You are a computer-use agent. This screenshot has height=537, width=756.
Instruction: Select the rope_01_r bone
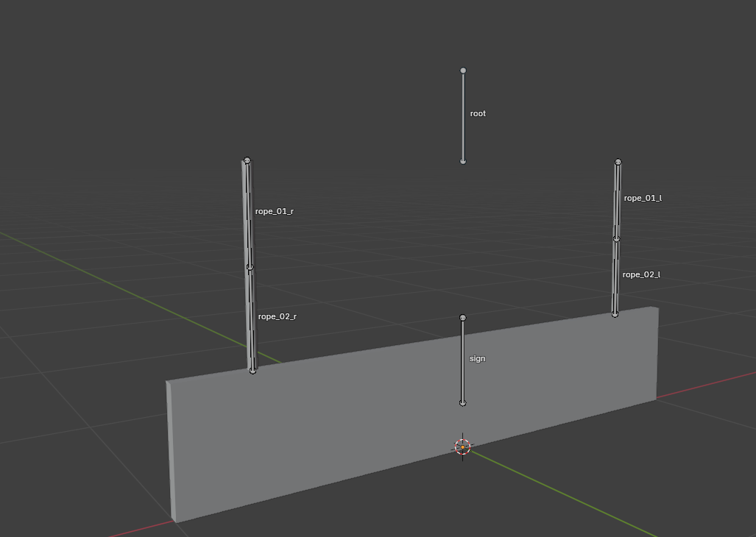(247, 213)
